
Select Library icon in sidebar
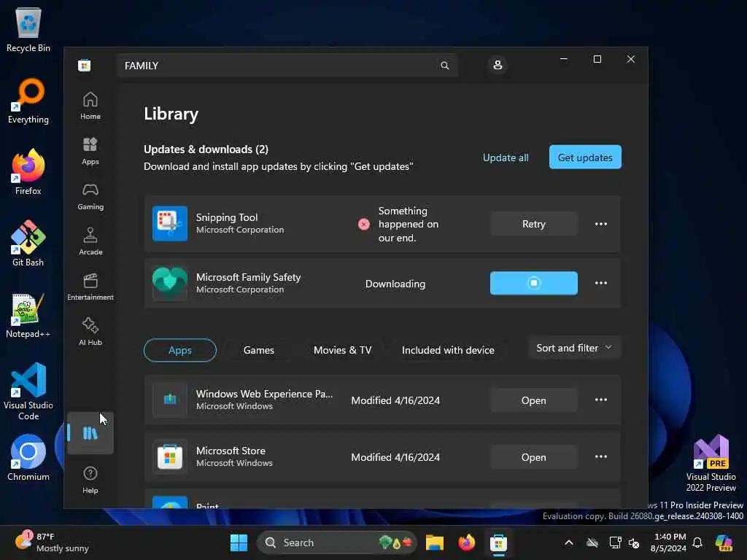tap(90, 433)
